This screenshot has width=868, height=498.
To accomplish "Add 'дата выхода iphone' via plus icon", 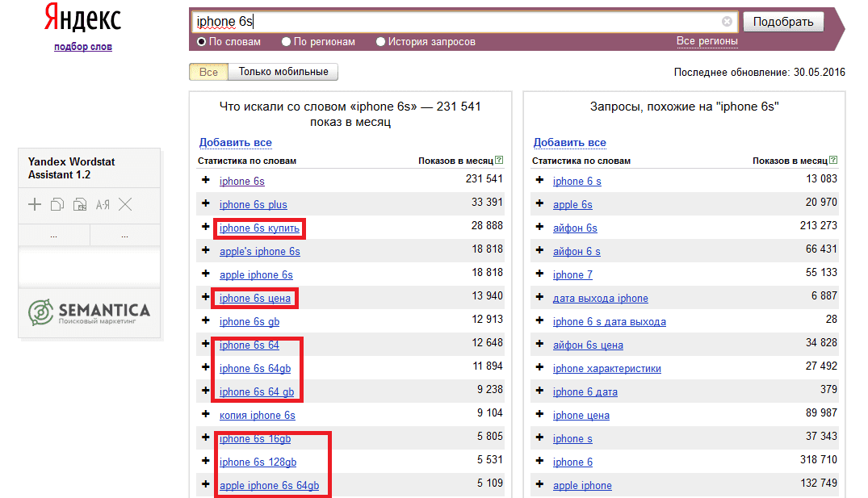I will (539, 296).
